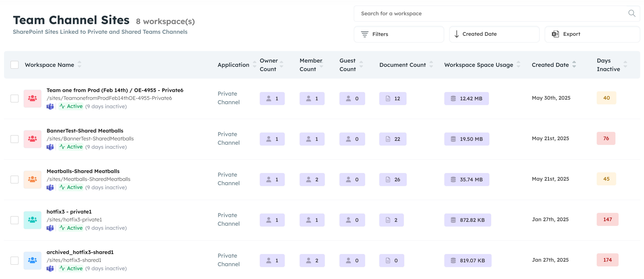Click member count 2 badge in Meatballs-Shared Meatballs row
The height and width of the screenshot is (279, 644).
coord(312,180)
